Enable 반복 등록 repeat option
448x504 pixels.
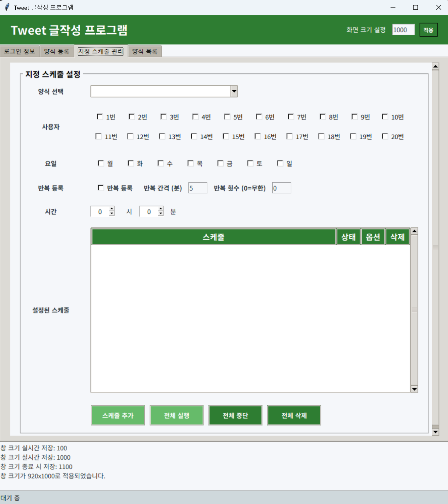tap(101, 188)
